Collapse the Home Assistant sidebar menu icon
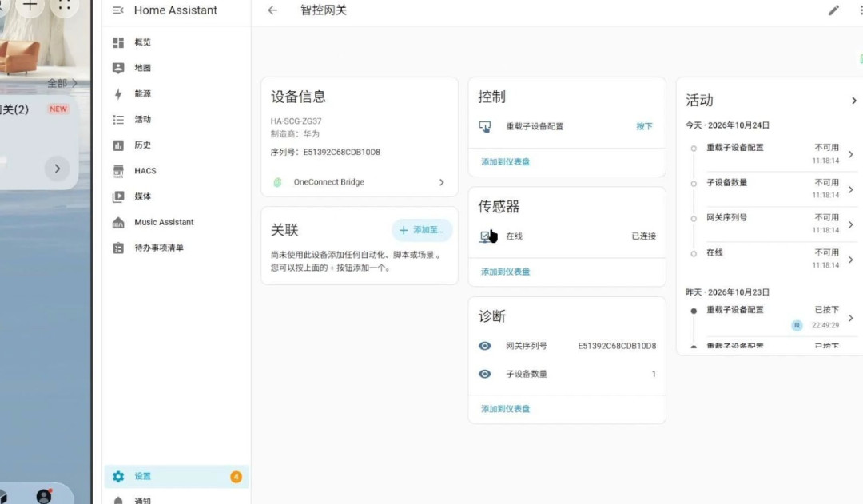Viewport: 863px width, 504px height. [117, 10]
